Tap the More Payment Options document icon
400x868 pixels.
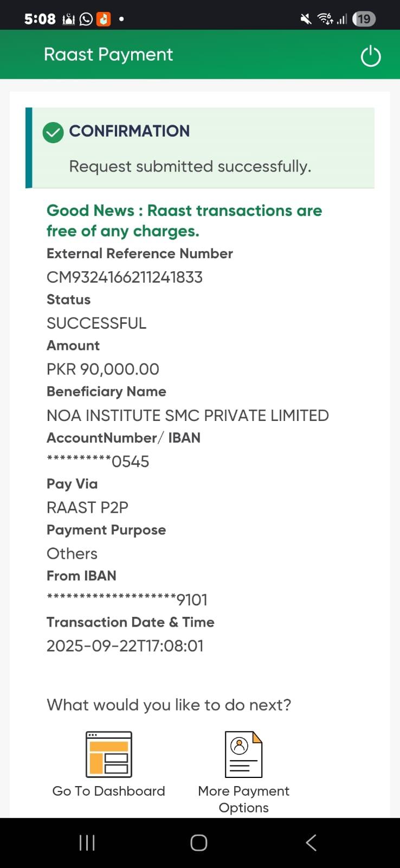coord(243,754)
